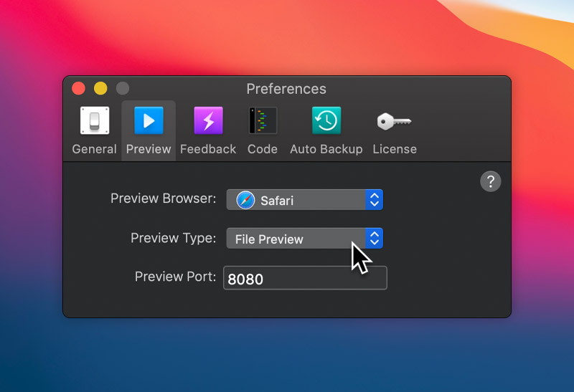
Task: Open the Auto Backup pane
Action: (326, 130)
